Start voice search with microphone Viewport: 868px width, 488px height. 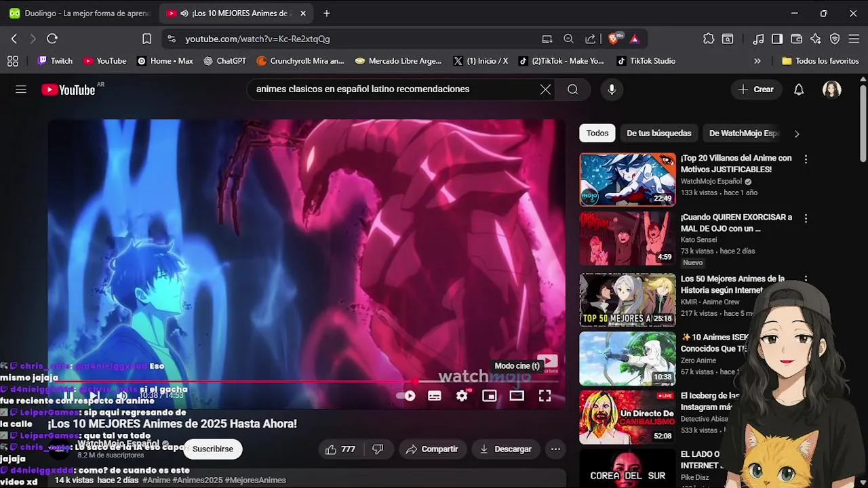pos(612,89)
